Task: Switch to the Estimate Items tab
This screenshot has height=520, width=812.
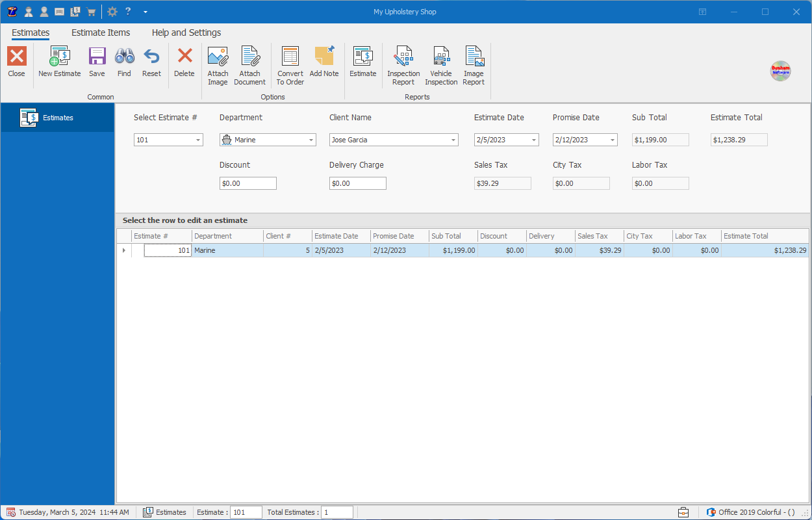Action: (x=101, y=32)
